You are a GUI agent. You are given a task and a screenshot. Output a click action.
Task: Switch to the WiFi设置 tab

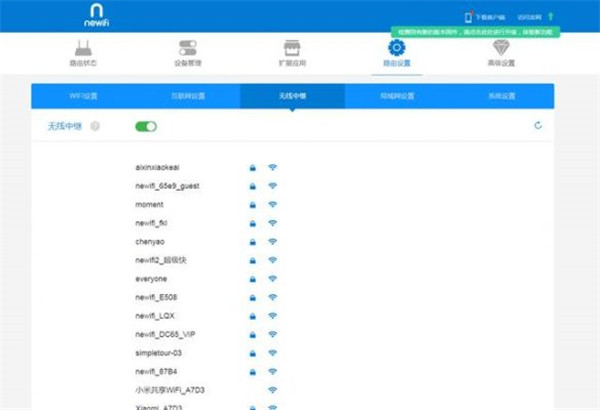[83, 96]
